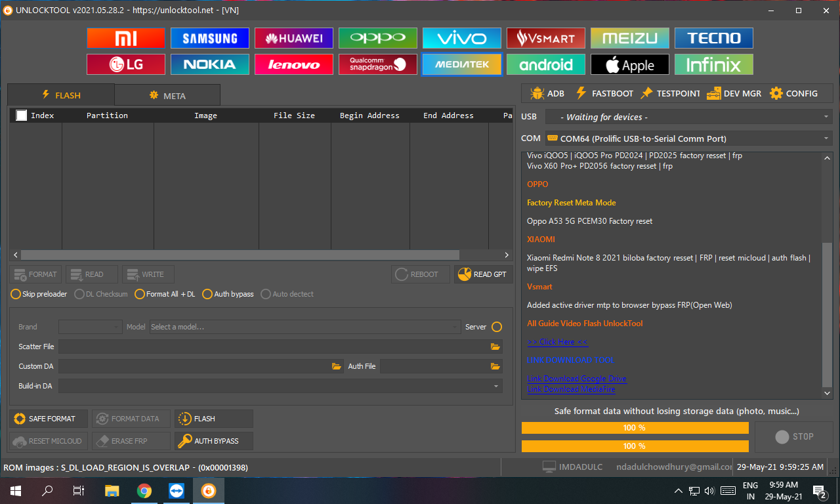
Task: Select the Samsung brand tile
Action: (x=210, y=38)
